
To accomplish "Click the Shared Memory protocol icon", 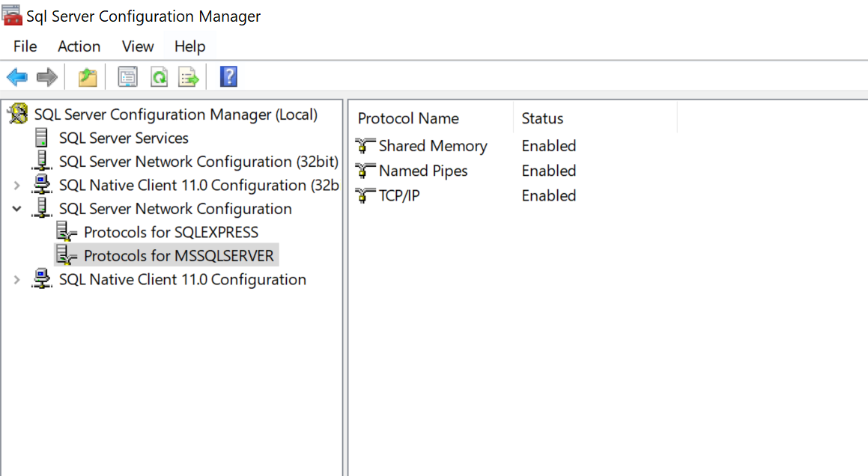I will (x=365, y=145).
